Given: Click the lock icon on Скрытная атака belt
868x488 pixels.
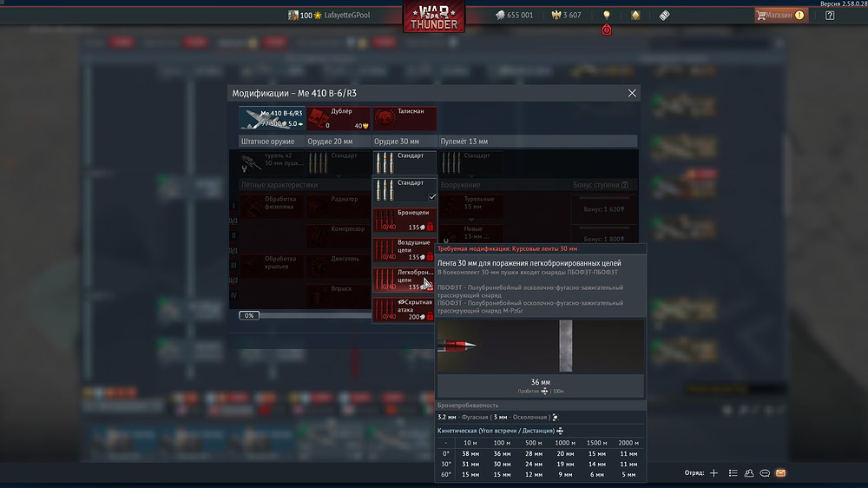Looking at the screenshot, I should click(x=431, y=316).
